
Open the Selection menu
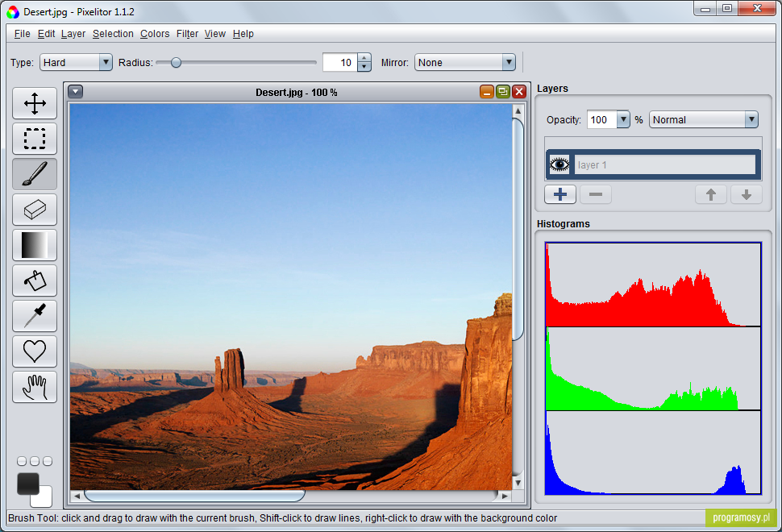[113, 33]
